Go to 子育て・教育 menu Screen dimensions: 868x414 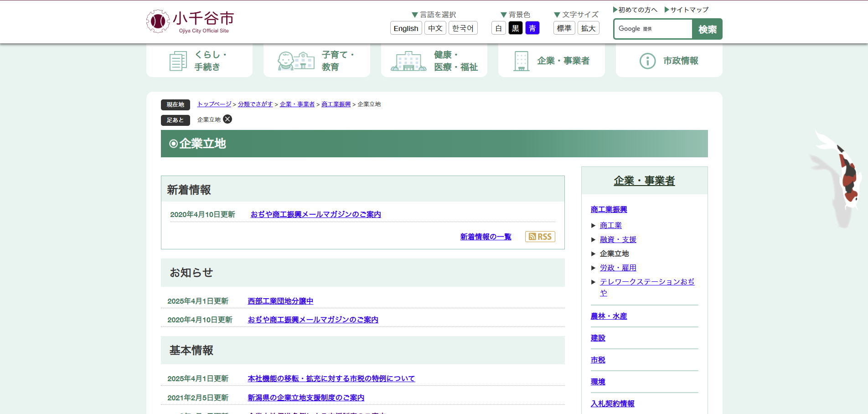click(317, 61)
